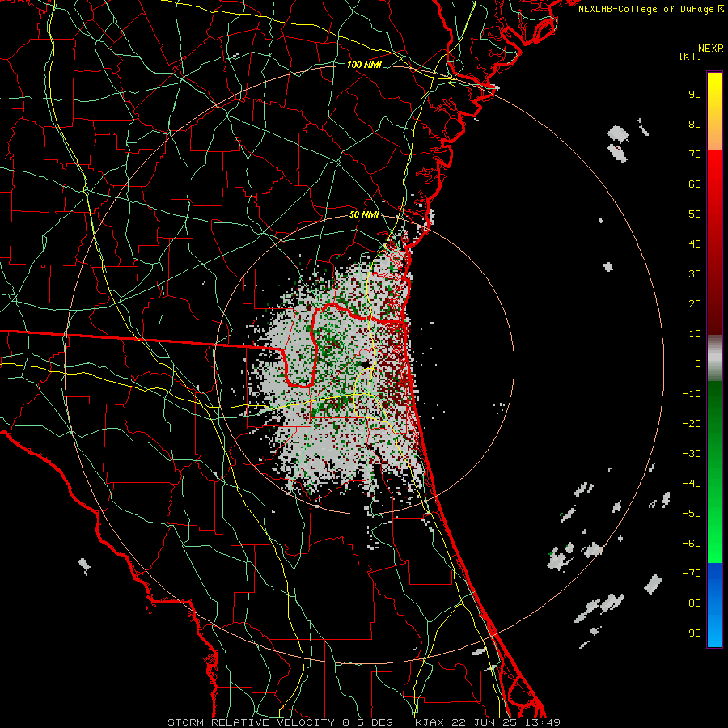The image size is (728, 728).
Task: Click the 50 value on velocity scale
Action: pyautogui.click(x=695, y=214)
